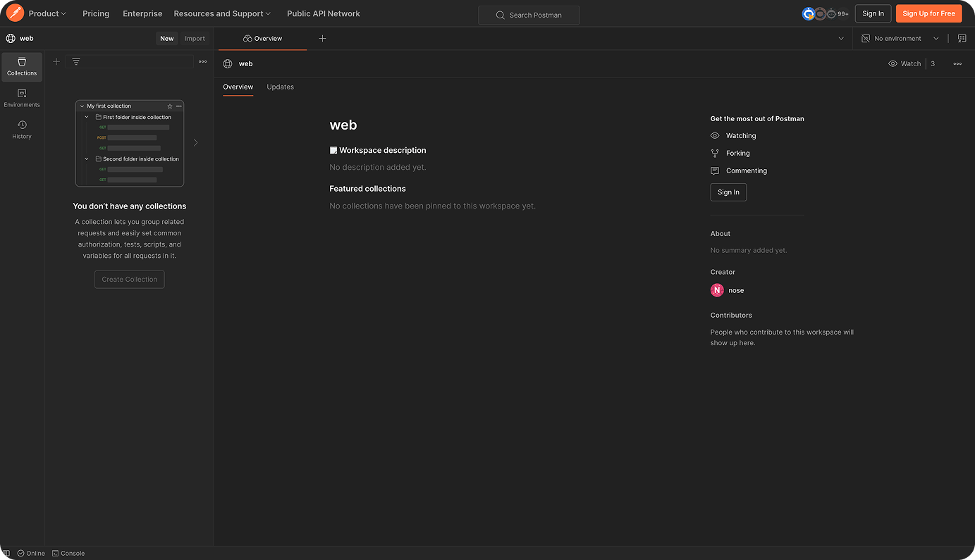Click the About heading
The image size is (975, 560).
720,233
